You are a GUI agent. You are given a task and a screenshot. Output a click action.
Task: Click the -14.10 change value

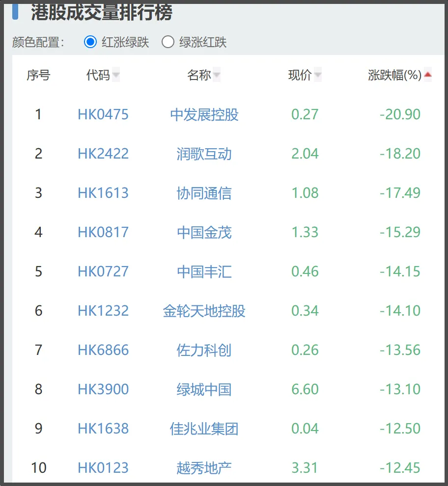click(x=400, y=311)
